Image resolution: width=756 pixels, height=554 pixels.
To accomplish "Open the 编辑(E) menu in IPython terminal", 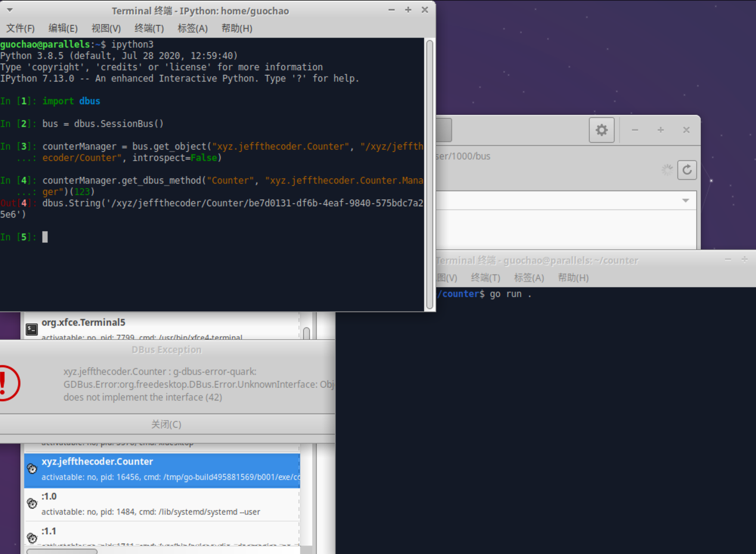I will (x=63, y=28).
